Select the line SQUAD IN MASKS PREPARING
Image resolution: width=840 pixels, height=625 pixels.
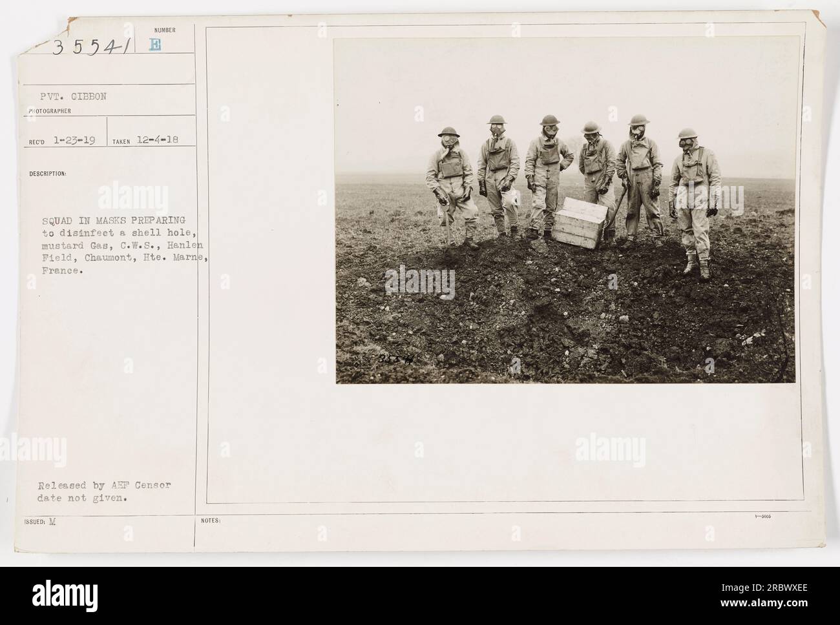pyautogui.click(x=114, y=220)
